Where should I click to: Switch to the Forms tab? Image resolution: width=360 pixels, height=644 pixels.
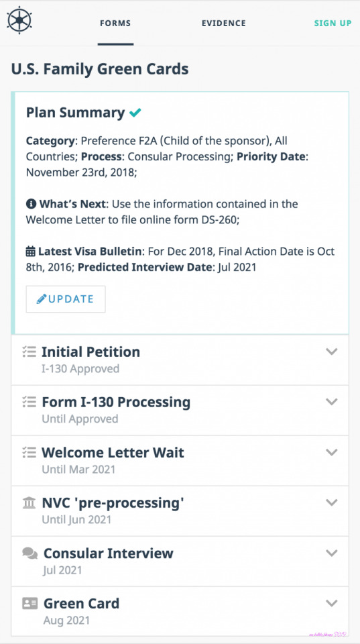115,23
